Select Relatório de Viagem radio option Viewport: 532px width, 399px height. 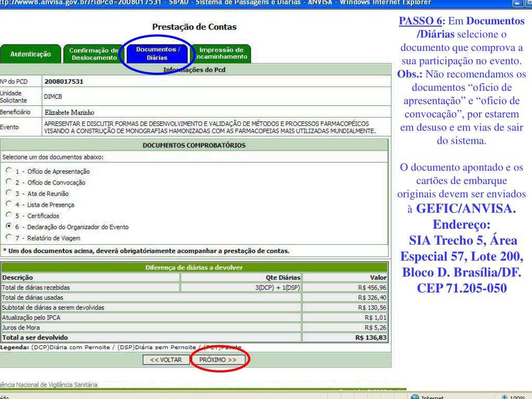pos(8,237)
